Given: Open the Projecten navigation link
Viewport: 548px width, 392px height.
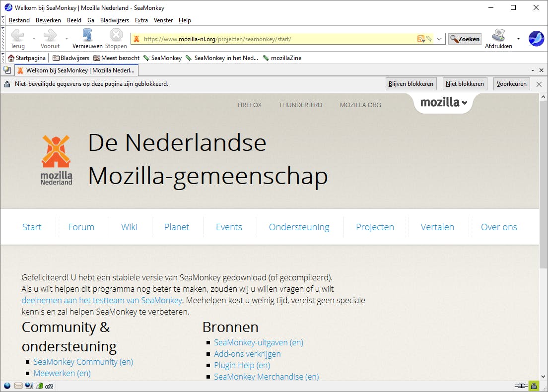Looking at the screenshot, I should pyautogui.click(x=375, y=227).
